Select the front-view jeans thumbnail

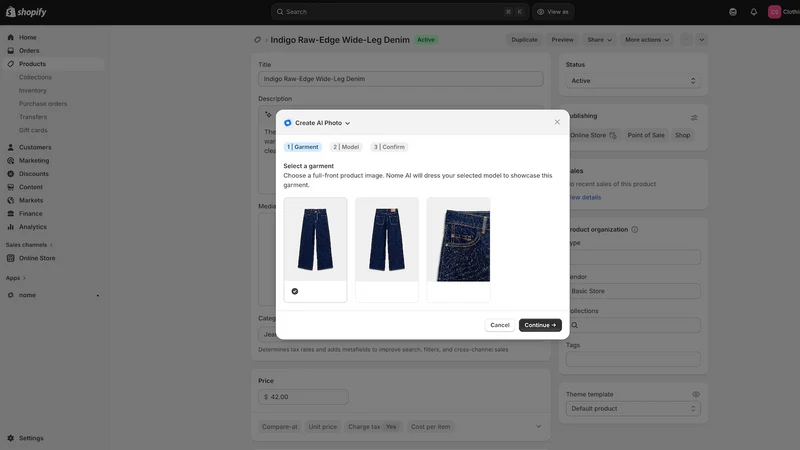tap(315, 250)
